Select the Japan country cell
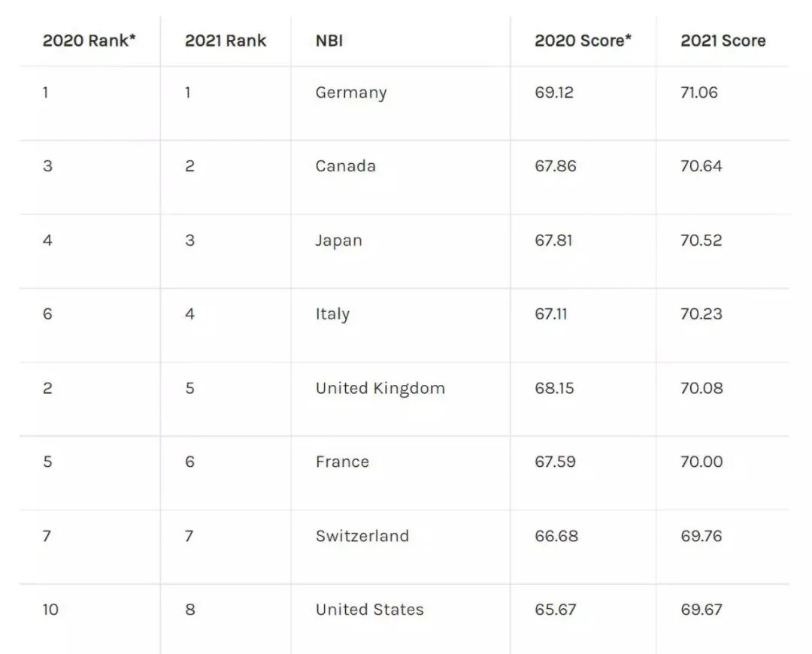The height and width of the screenshot is (654, 812). click(338, 241)
